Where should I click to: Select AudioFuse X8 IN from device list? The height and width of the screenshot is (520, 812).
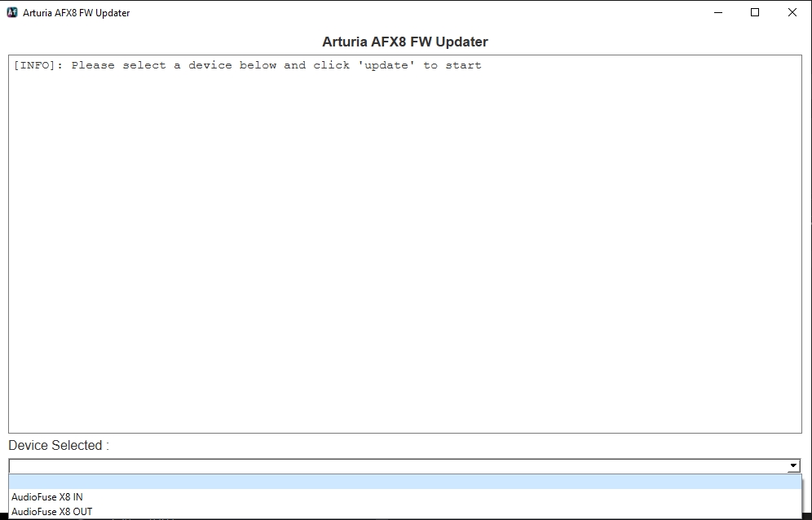point(405,496)
